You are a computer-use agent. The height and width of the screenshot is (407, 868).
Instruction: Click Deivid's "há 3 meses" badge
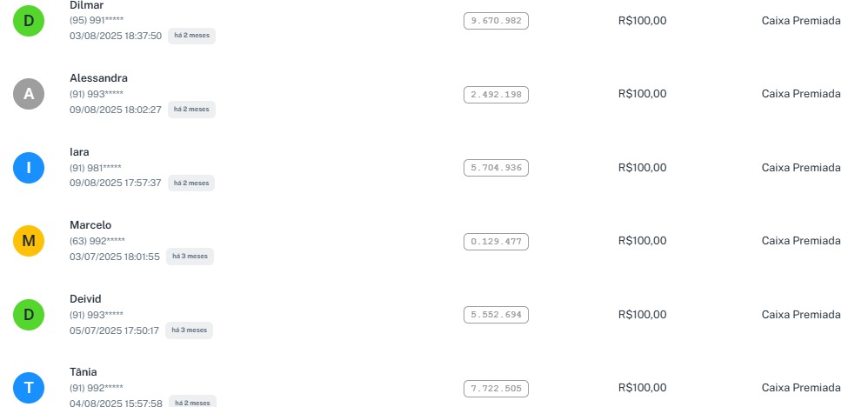190,330
